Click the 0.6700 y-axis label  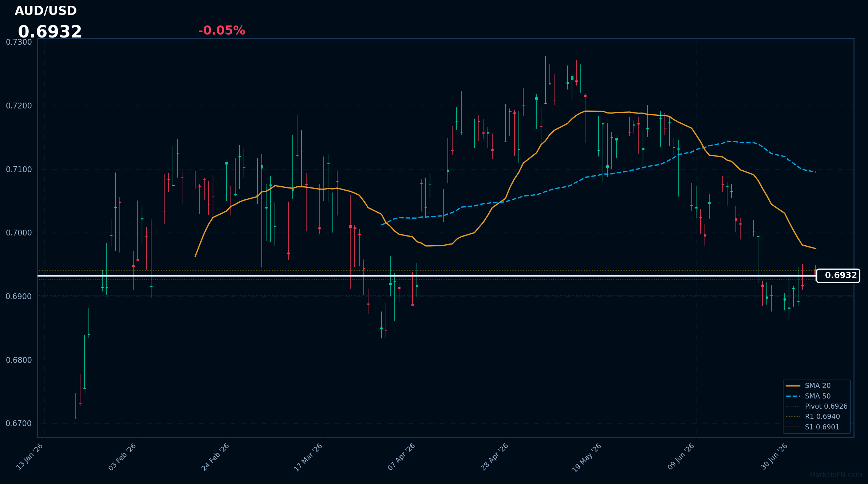[19, 424]
